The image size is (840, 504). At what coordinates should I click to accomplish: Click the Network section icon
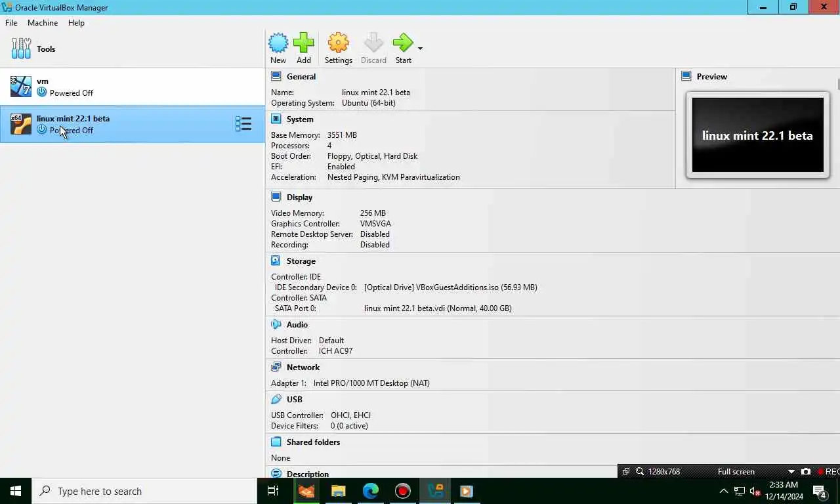click(x=276, y=367)
